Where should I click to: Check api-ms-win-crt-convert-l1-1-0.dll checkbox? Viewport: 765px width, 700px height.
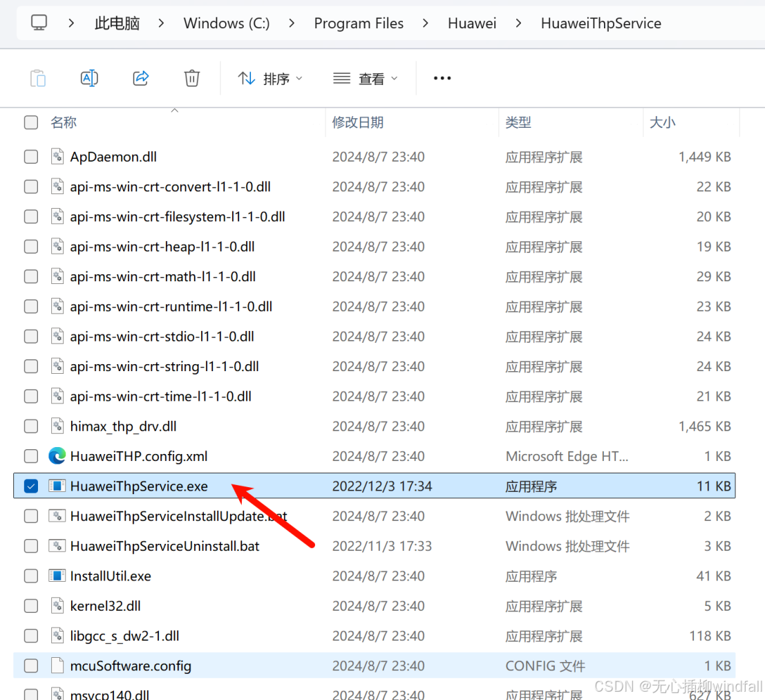tap(31, 187)
